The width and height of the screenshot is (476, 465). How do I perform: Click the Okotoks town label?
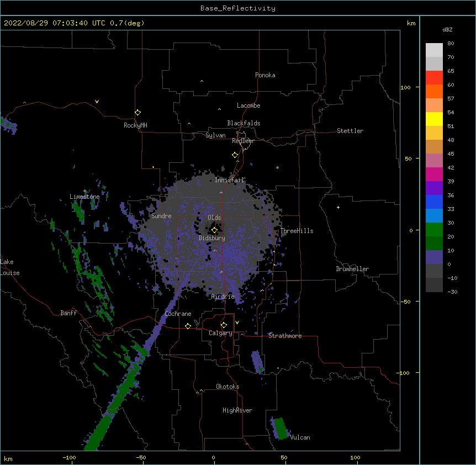click(228, 387)
